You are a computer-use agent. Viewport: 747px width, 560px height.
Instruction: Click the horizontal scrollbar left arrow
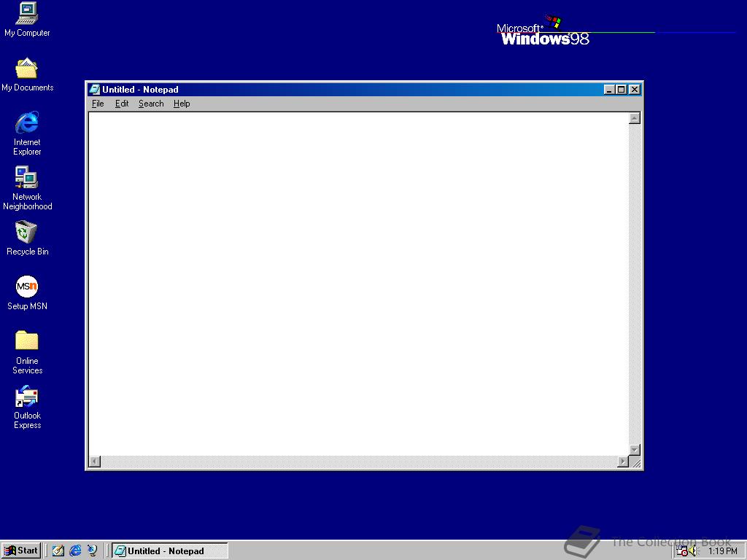pos(95,462)
